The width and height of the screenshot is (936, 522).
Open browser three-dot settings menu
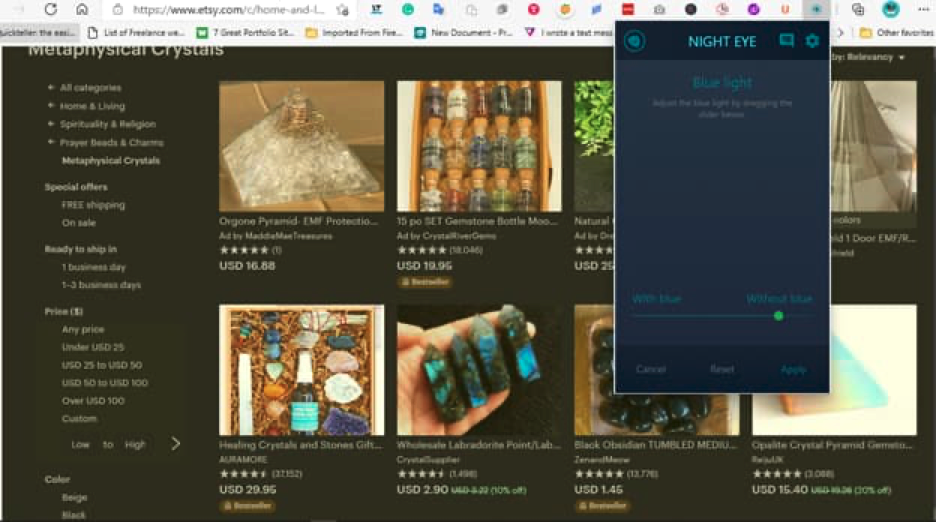coord(923,9)
